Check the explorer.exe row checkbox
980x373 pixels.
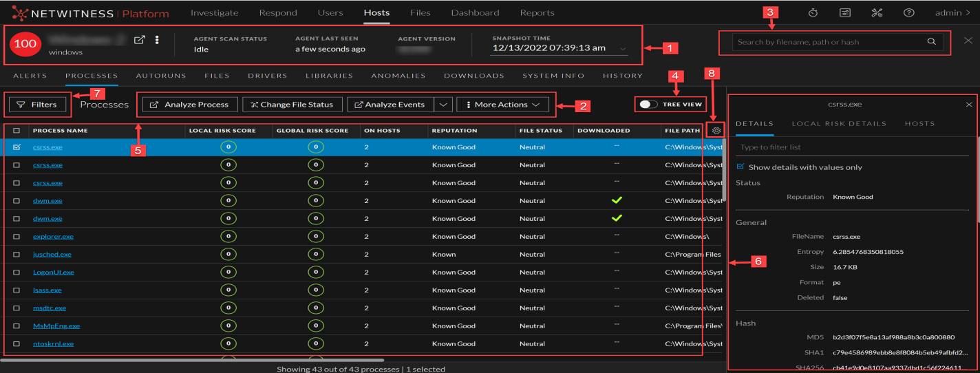tap(17, 236)
